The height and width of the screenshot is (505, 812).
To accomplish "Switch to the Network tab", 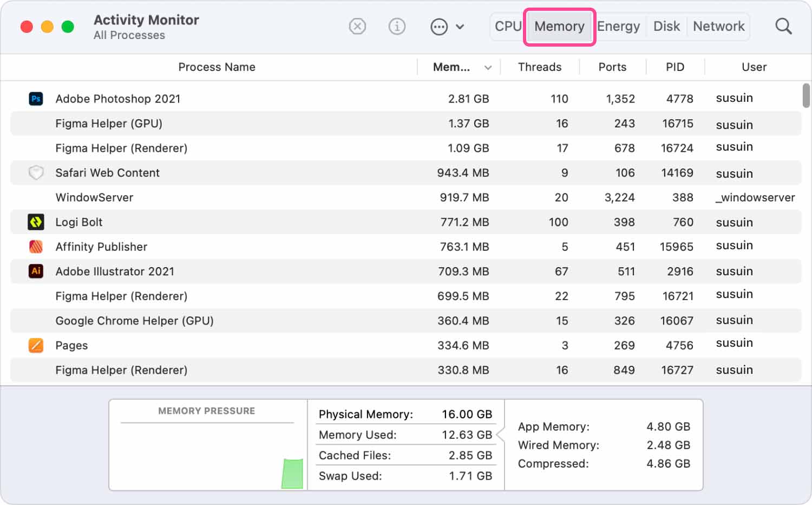I will point(718,26).
